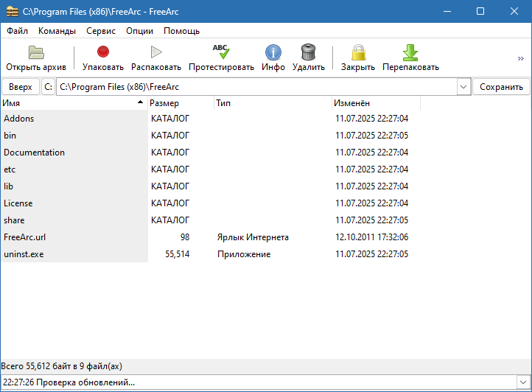This screenshot has height=392, width=532.
Task: Click the Сохранить button
Action: tap(501, 87)
